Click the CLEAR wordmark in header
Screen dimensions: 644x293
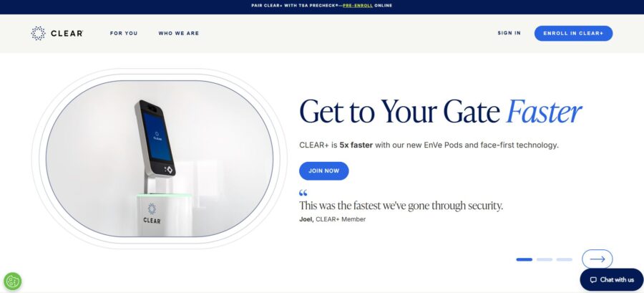coord(67,34)
